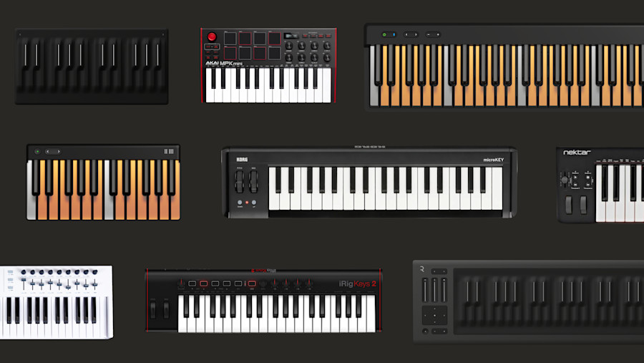Click the AKAI MPK mini logo

point(224,63)
